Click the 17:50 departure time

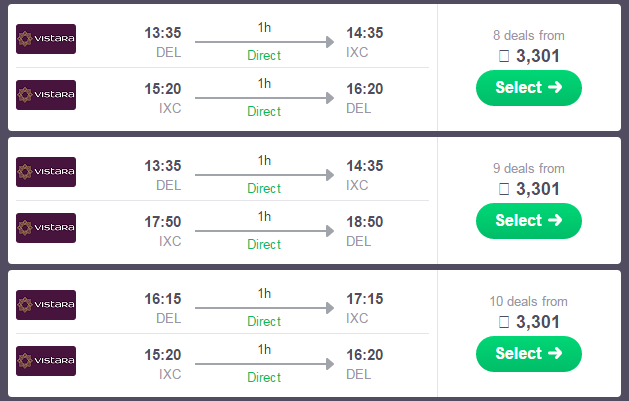(x=163, y=222)
